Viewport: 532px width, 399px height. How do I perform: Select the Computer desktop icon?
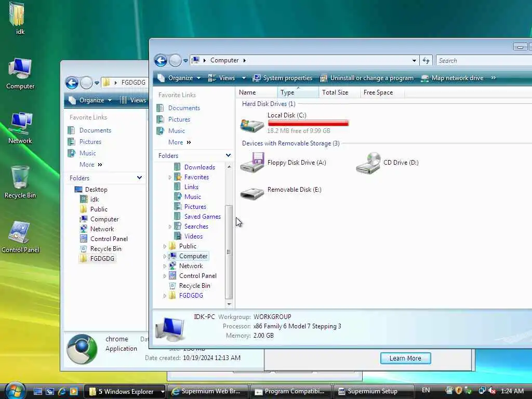[20, 74]
